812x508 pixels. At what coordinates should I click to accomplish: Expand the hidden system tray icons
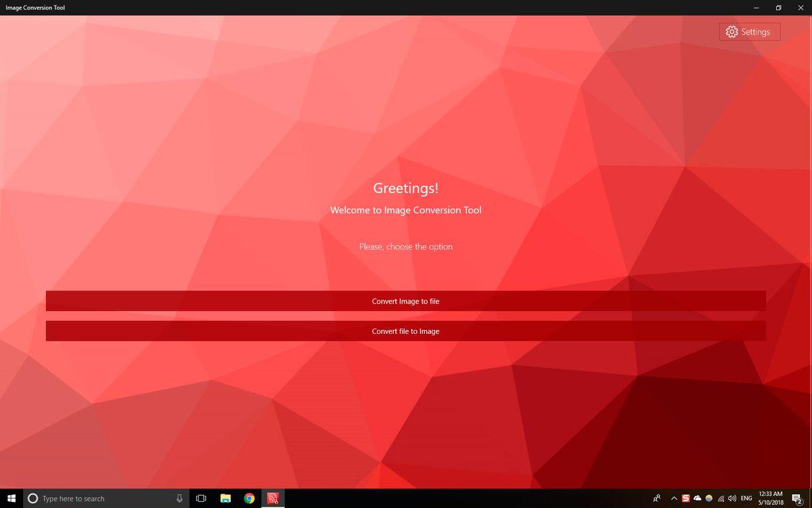[674, 499]
